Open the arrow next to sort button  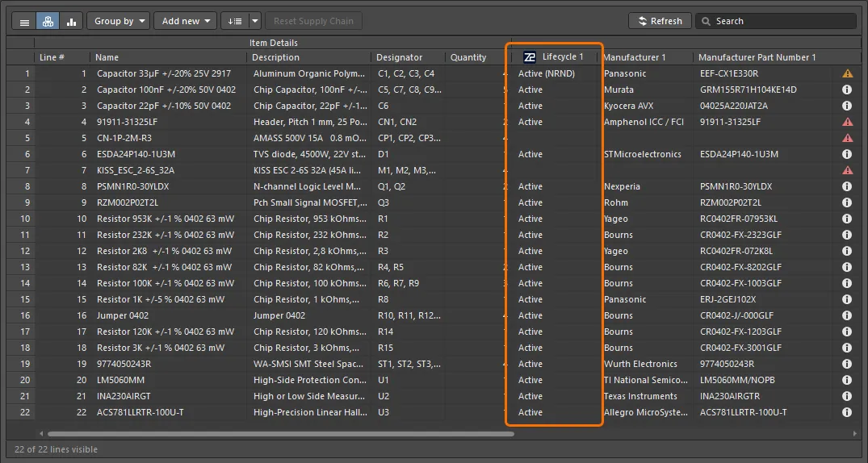(255, 21)
